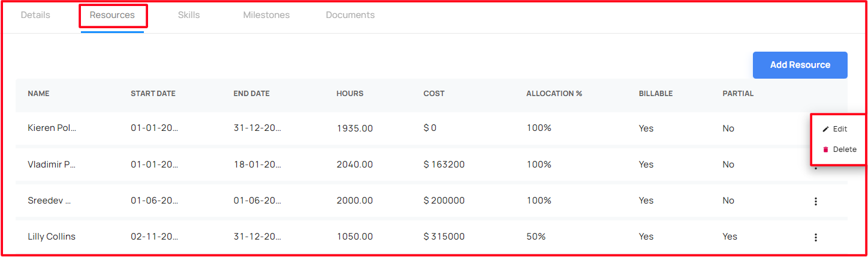The height and width of the screenshot is (257, 868).
Task: Click the END DATE column header
Action: point(252,94)
